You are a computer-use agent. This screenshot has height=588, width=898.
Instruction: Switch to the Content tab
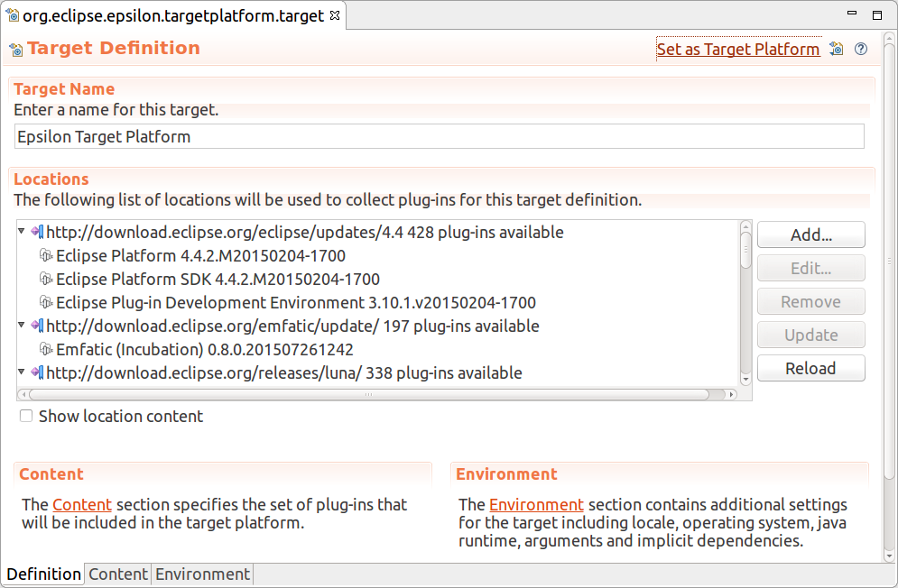point(117,574)
